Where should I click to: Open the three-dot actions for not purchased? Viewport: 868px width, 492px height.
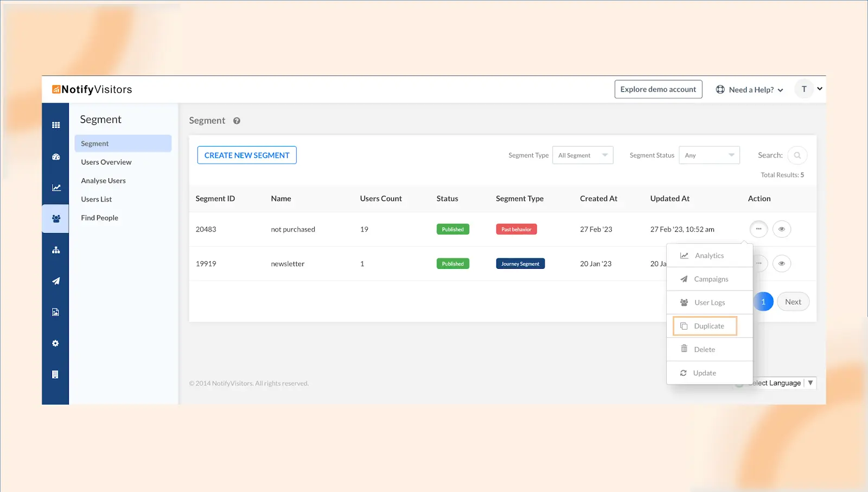click(758, 229)
